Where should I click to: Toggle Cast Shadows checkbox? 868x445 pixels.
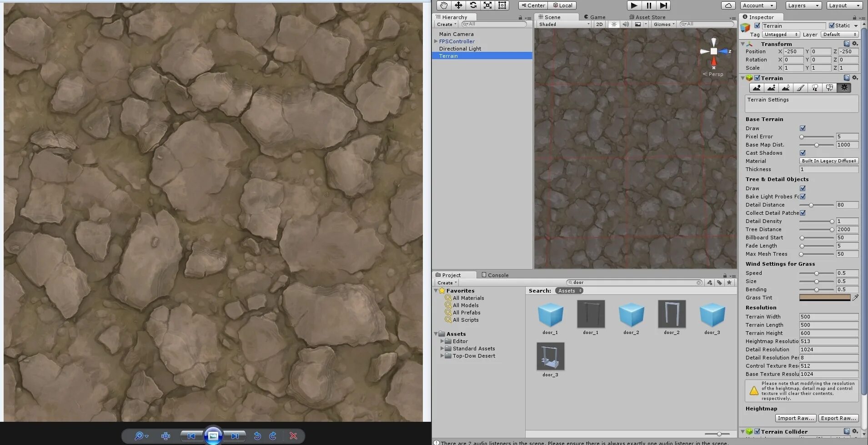click(803, 153)
